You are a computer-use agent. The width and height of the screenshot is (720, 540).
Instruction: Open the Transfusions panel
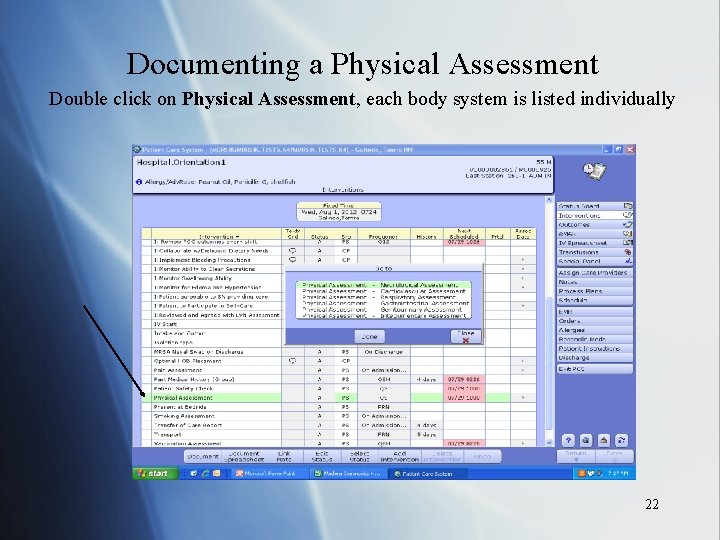595,252
